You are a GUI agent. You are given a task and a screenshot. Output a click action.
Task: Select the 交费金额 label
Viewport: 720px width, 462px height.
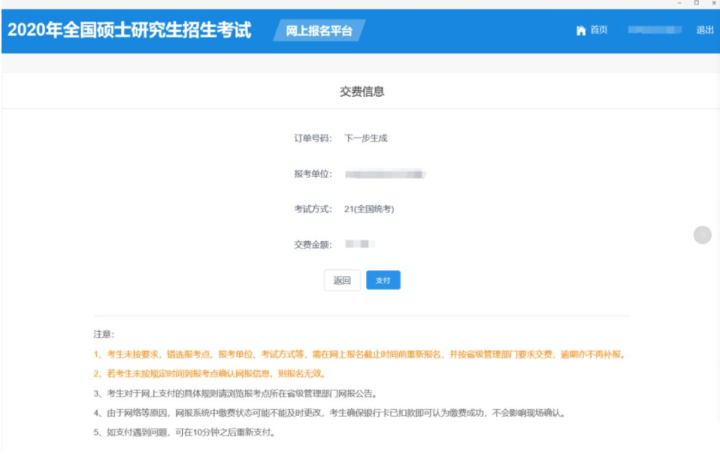(313, 245)
